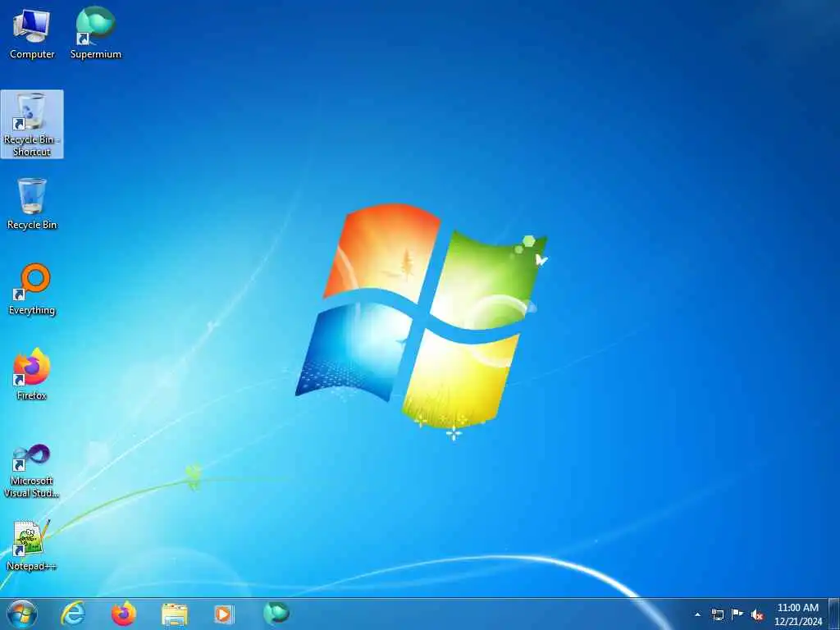This screenshot has height=630, width=840.
Task: Open Windows Media Player from taskbar
Action: 224,614
